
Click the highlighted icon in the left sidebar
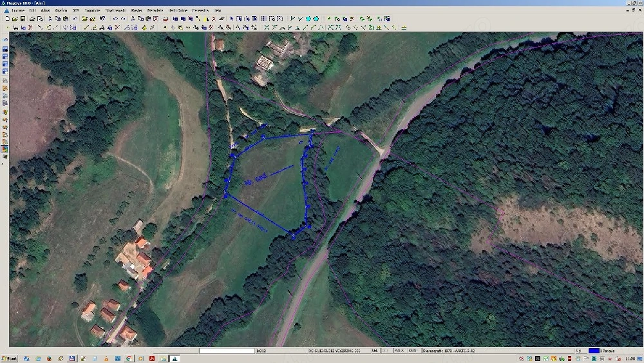coord(5,149)
